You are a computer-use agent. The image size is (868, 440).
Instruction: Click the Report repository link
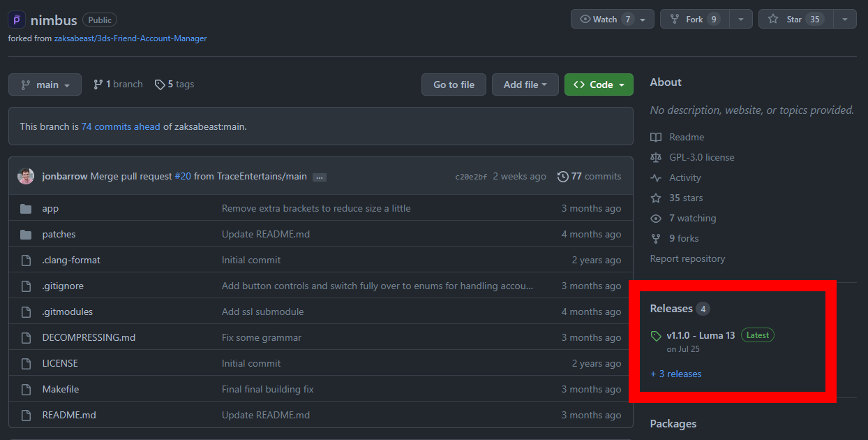[x=687, y=258]
